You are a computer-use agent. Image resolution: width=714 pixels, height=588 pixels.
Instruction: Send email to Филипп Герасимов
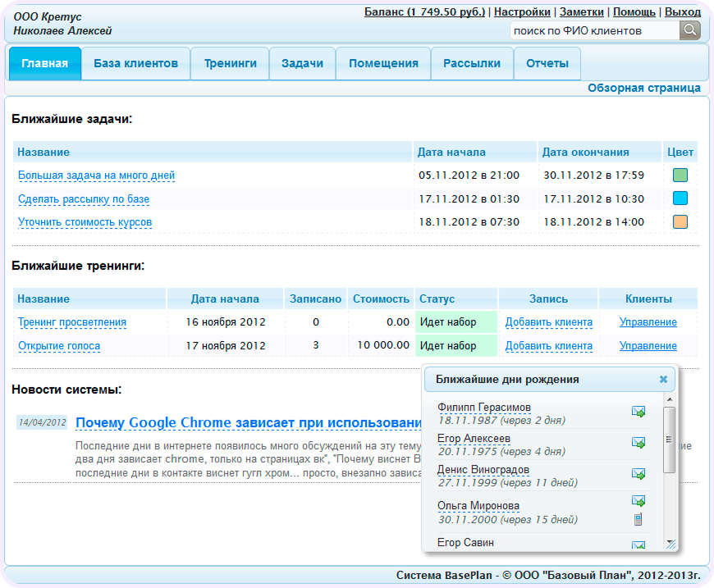tap(638, 412)
